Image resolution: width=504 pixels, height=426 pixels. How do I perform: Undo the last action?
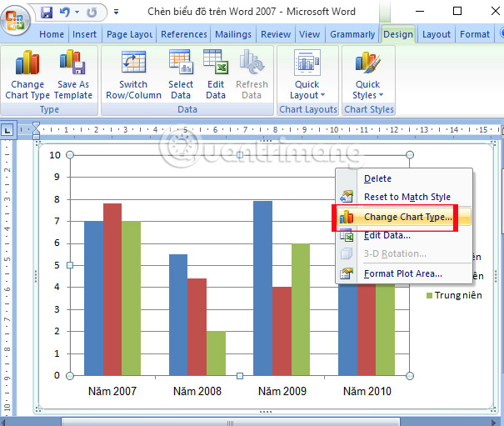[x=65, y=13]
